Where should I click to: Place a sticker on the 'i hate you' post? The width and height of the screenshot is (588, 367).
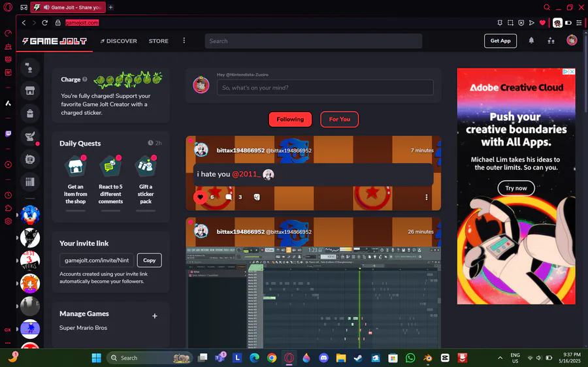[x=257, y=197]
